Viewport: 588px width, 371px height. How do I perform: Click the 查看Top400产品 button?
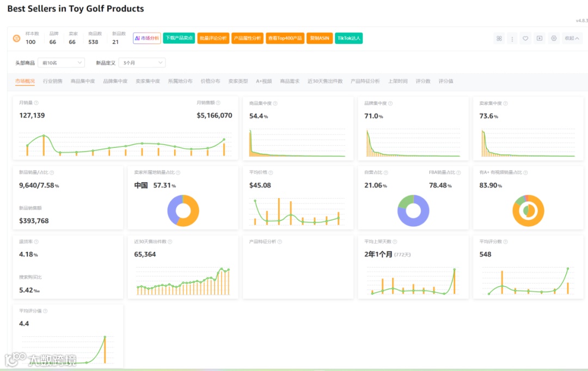(285, 38)
